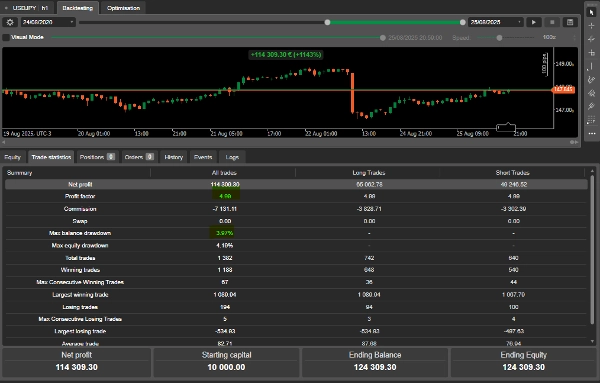Click the Commission row label
Screen dimensions: 600x383
click(x=80, y=209)
